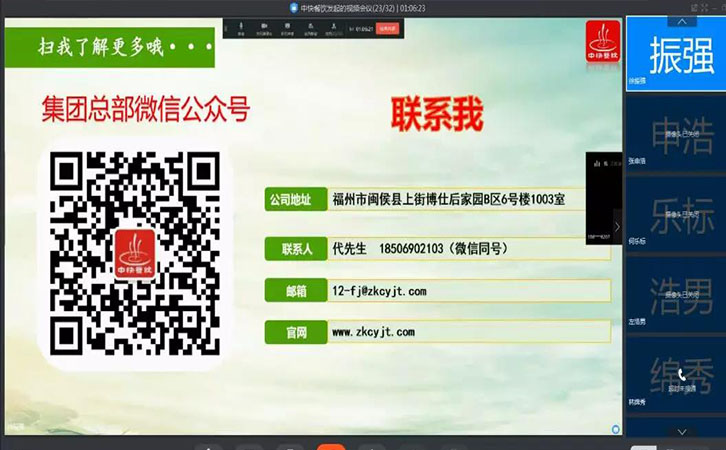The height and width of the screenshot is (450, 726).
Task: Click the contact number 18506902103
Action: [x=411, y=249]
